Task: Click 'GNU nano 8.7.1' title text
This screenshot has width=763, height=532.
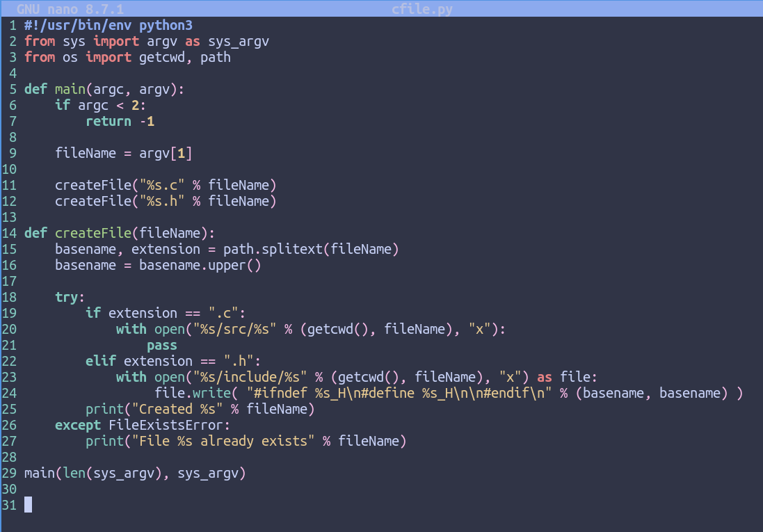Action: 70,9
